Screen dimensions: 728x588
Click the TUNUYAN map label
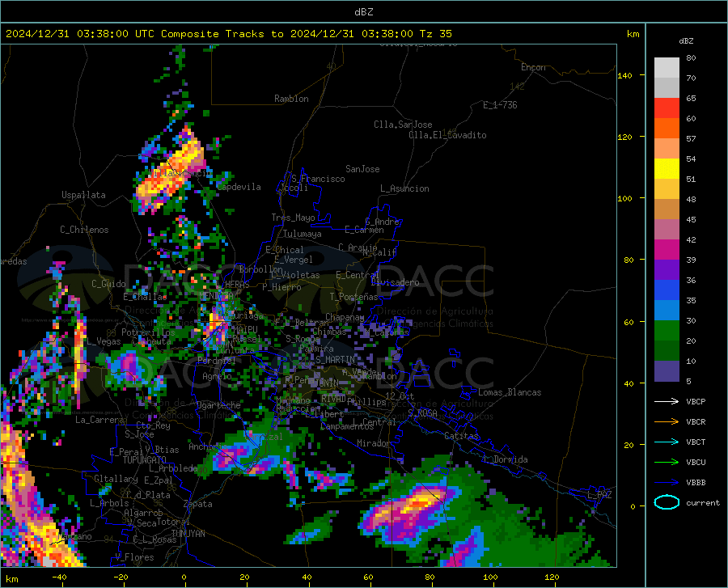[188, 534]
